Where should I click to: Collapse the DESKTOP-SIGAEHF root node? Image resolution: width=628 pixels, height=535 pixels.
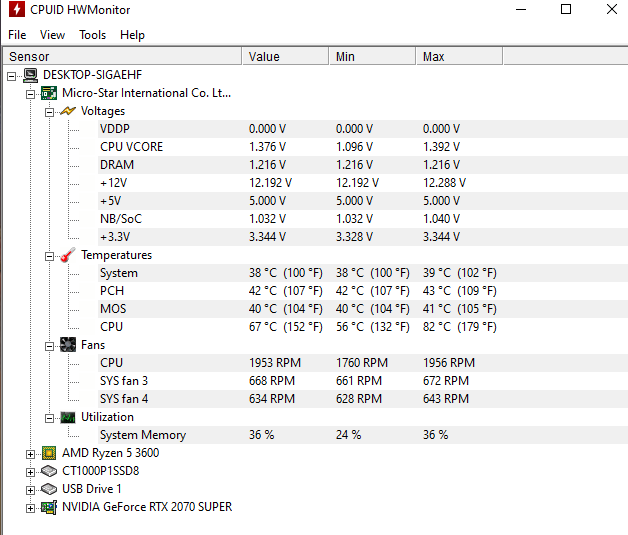(x=12, y=76)
